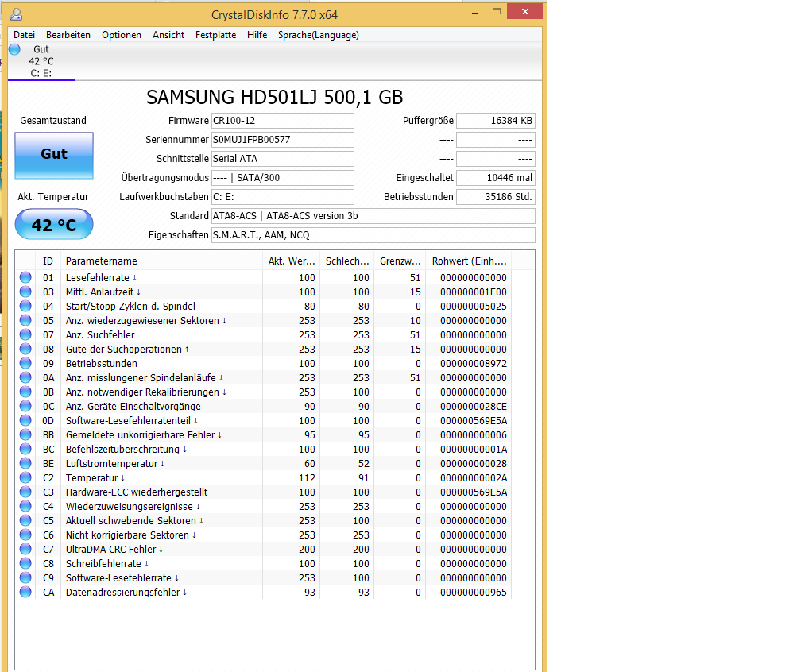Open the Hilfe menu
This screenshot has height=672, width=801.
257,35
